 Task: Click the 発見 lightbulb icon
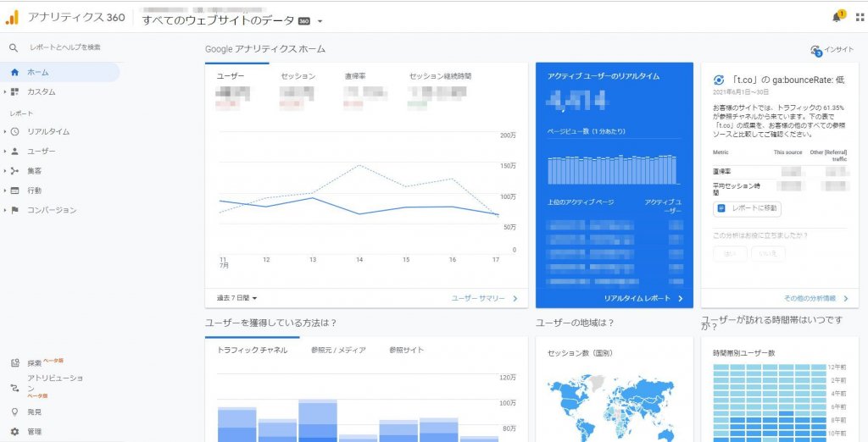(15, 412)
